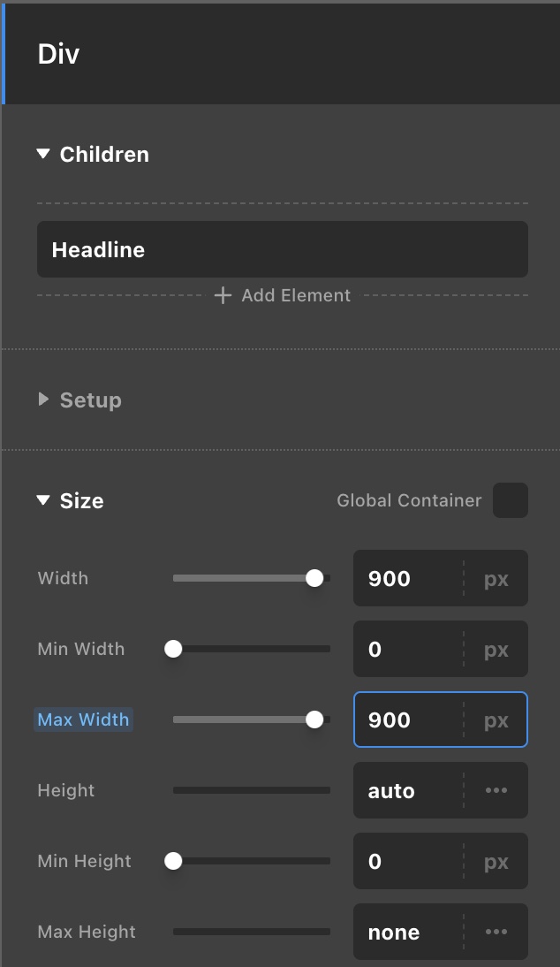560x967 pixels.
Task: Click the plus Add Element button
Action: coord(283,296)
